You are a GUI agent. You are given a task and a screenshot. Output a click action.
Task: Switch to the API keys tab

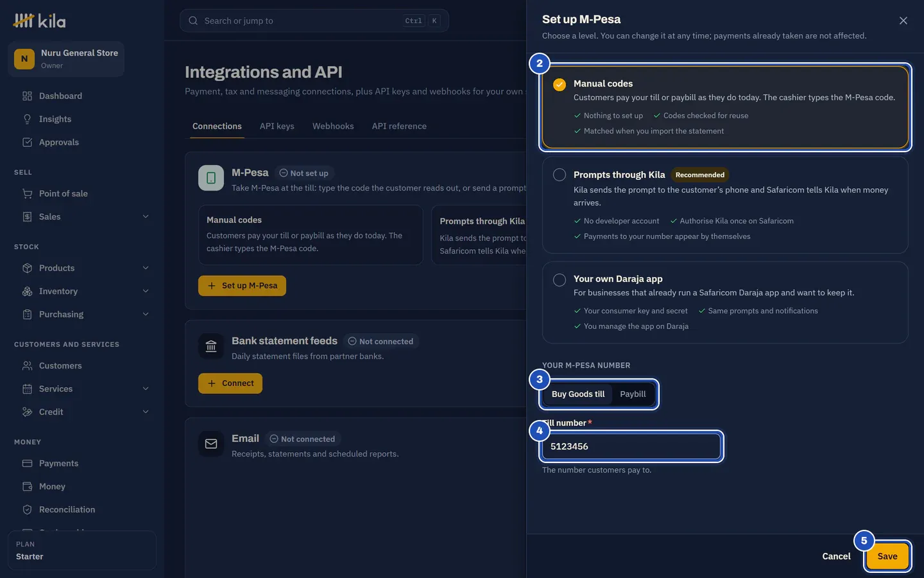277,126
